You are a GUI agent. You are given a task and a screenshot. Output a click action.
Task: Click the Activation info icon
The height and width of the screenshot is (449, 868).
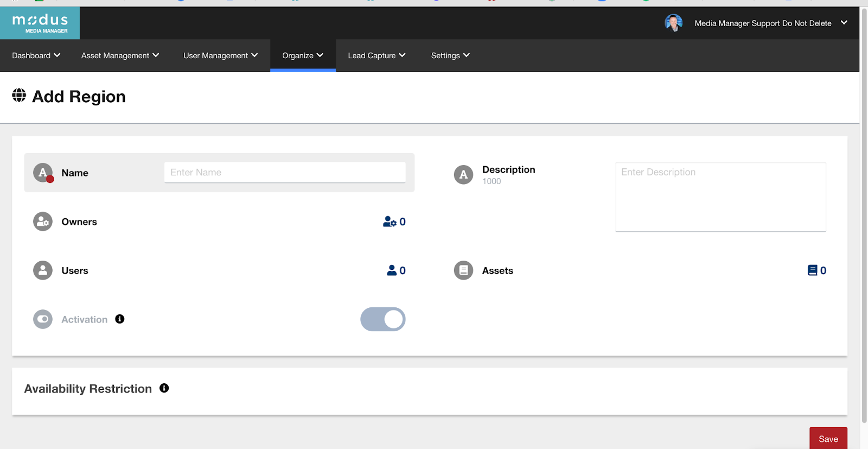click(x=120, y=319)
